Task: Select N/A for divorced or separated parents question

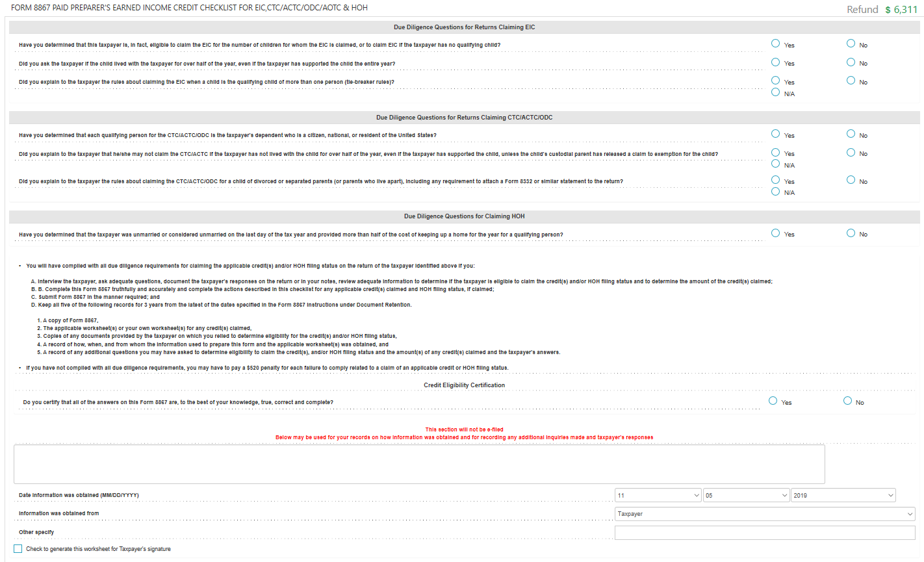Action: click(x=775, y=191)
